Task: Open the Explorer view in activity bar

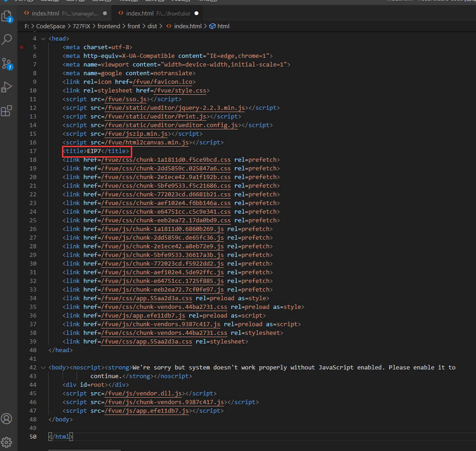Action: pyautogui.click(x=7, y=16)
